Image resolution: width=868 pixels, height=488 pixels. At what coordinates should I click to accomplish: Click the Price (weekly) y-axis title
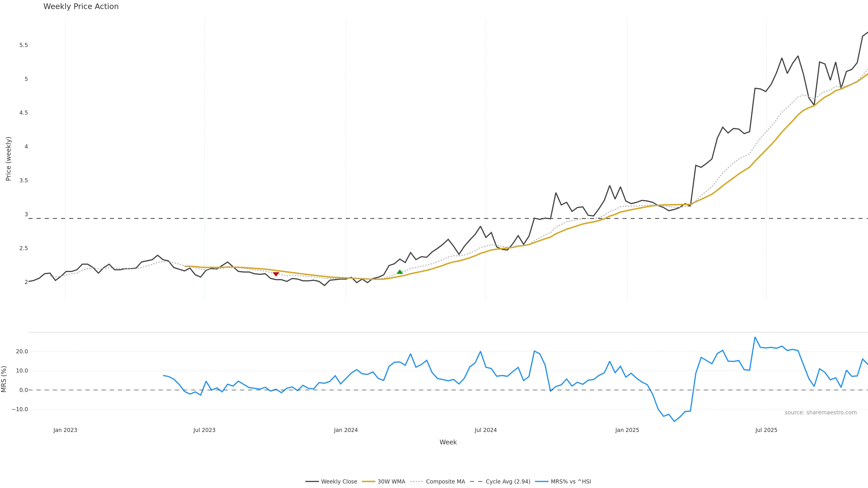(x=8, y=159)
